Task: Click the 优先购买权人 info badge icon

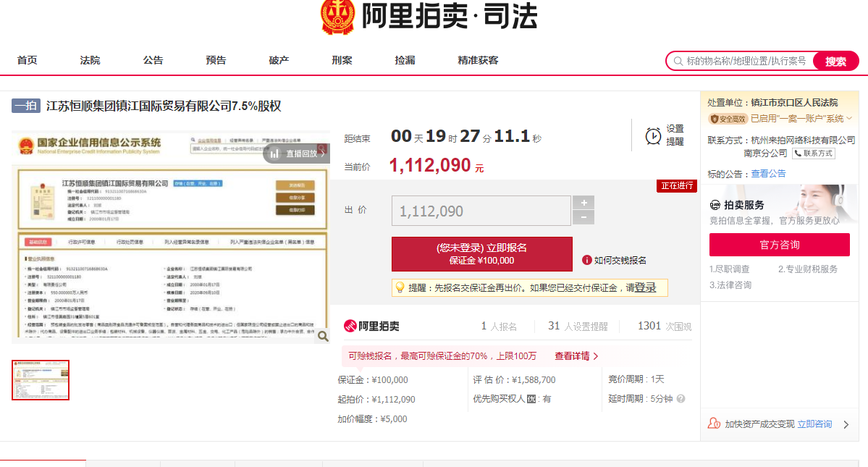Action: 531,399
